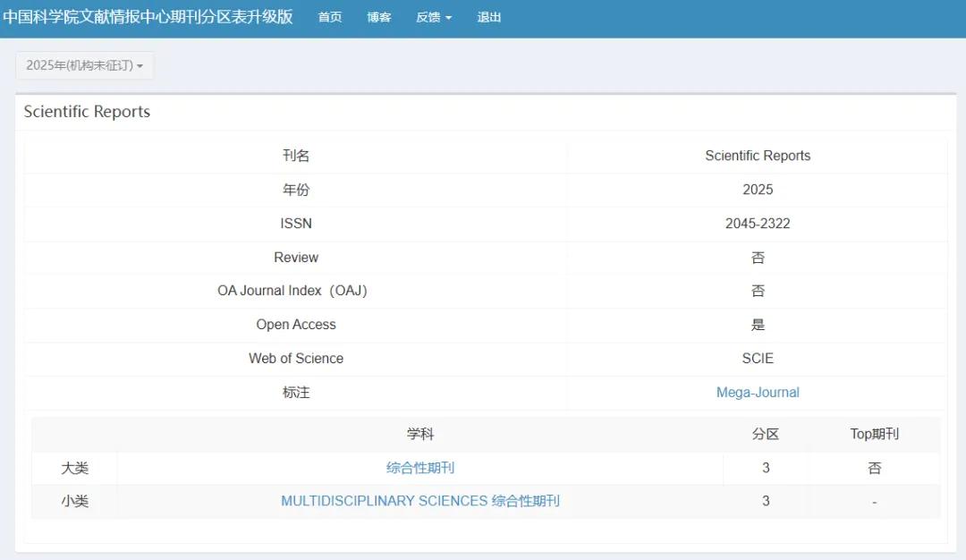Open the 2025年(机构未征订) year dropdown
This screenshot has height=560, width=966.
pos(84,65)
